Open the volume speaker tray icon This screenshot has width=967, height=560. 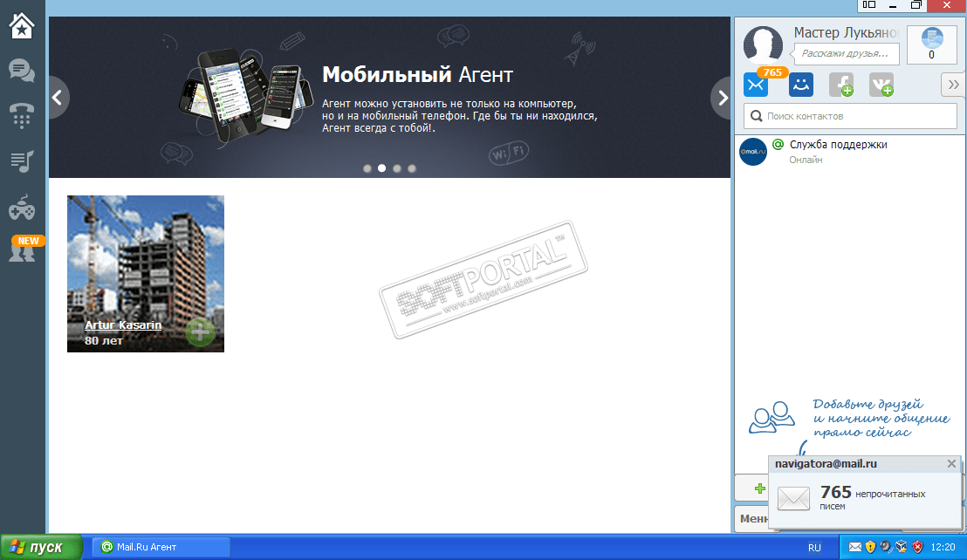(x=886, y=547)
